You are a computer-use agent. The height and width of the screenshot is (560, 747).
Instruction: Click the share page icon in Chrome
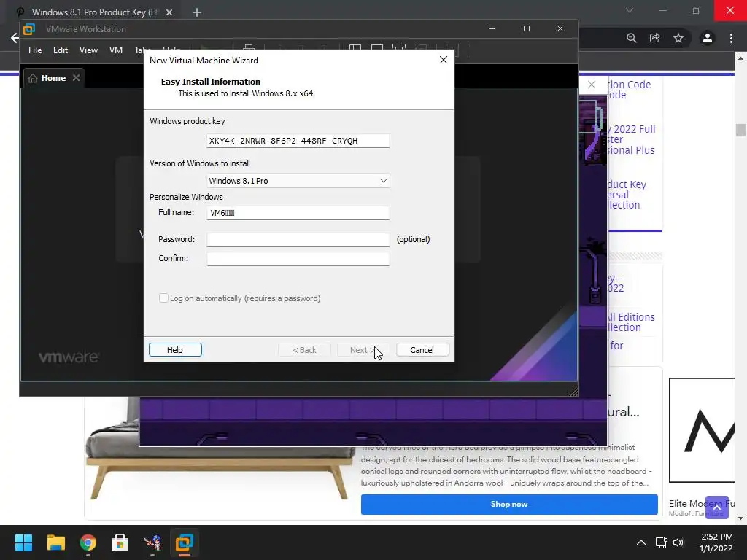[655, 38]
